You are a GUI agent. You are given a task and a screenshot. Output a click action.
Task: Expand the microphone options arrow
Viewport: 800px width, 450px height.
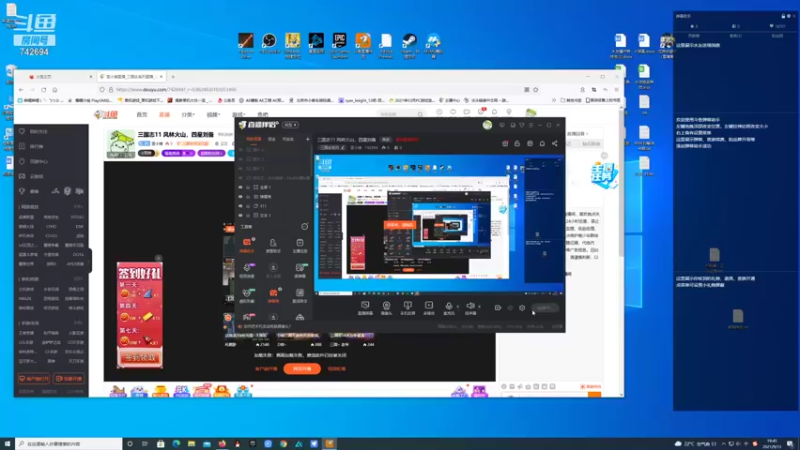457,307
